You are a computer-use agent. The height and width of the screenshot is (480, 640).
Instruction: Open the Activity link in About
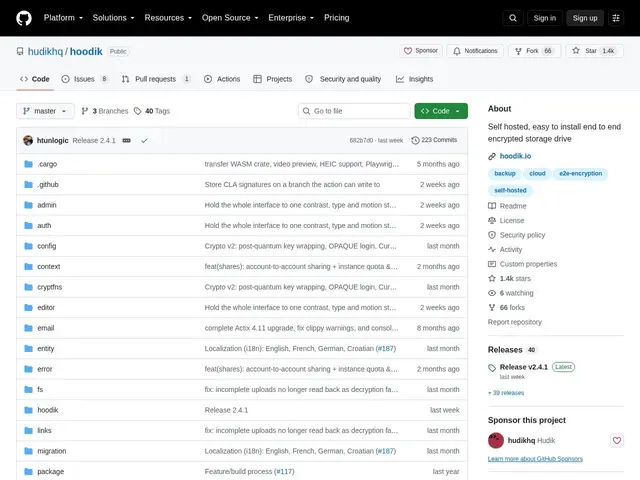[505, 249]
